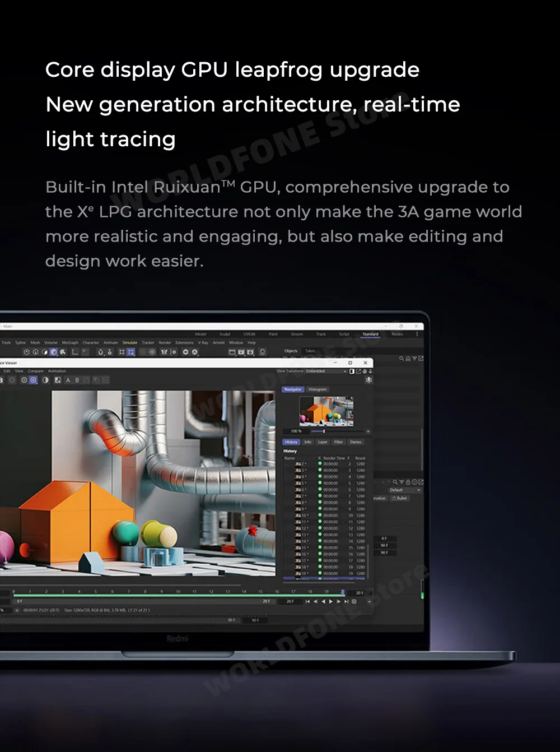This screenshot has height=752, width=560.
Task: Click the navigator preview thumbnail
Action: click(326, 411)
